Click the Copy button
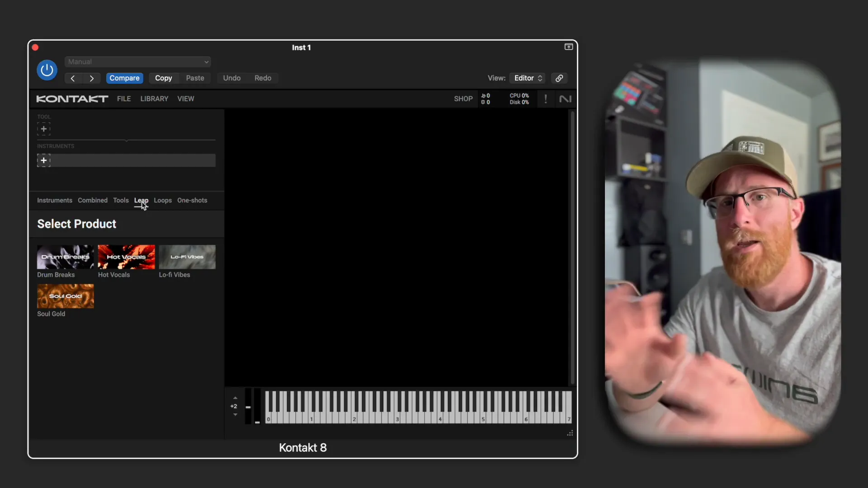Viewport: 868px width, 488px height. tap(163, 78)
